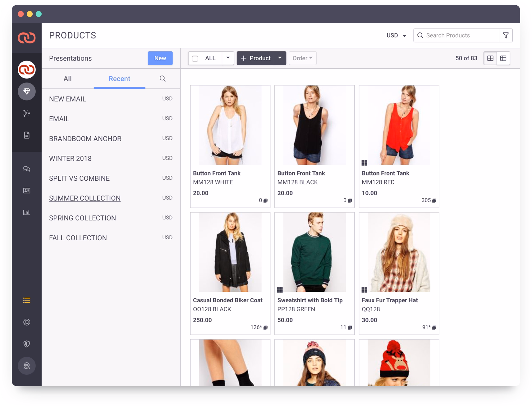Screen dimensions: 532x406
Task: Tick the ALL select checkbox
Action: coord(195,58)
